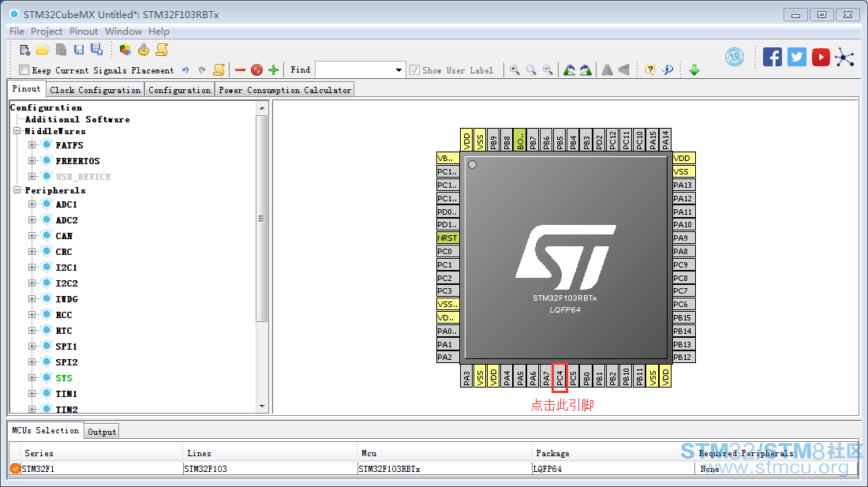Expand the FREERTOS node

click(32, 160)
